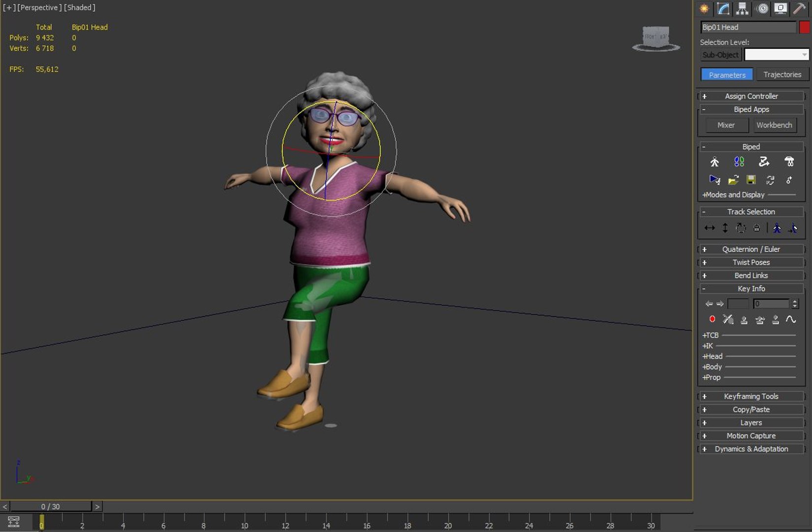
Task: Click Biped Playback icon
Action: (x=714, y=180)
